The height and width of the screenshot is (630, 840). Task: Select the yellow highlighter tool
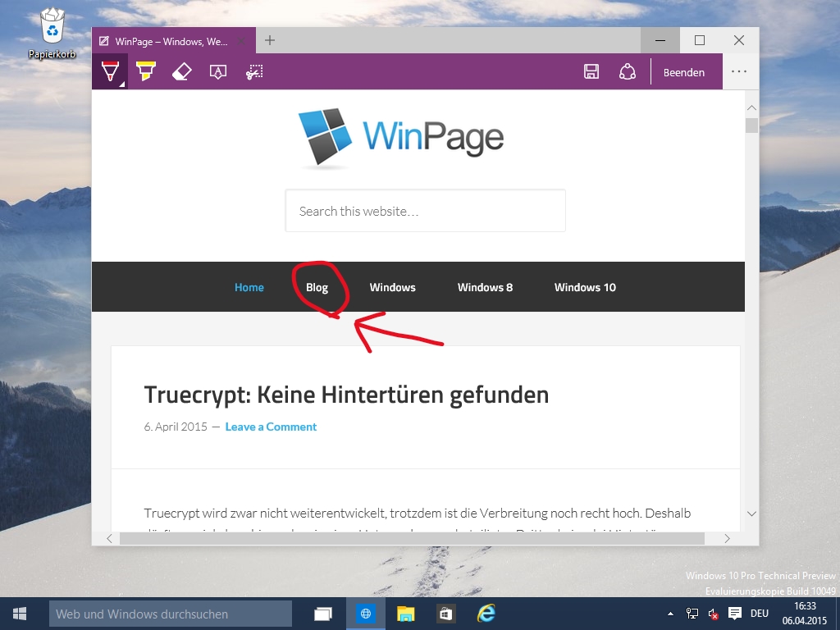(146, 72)
